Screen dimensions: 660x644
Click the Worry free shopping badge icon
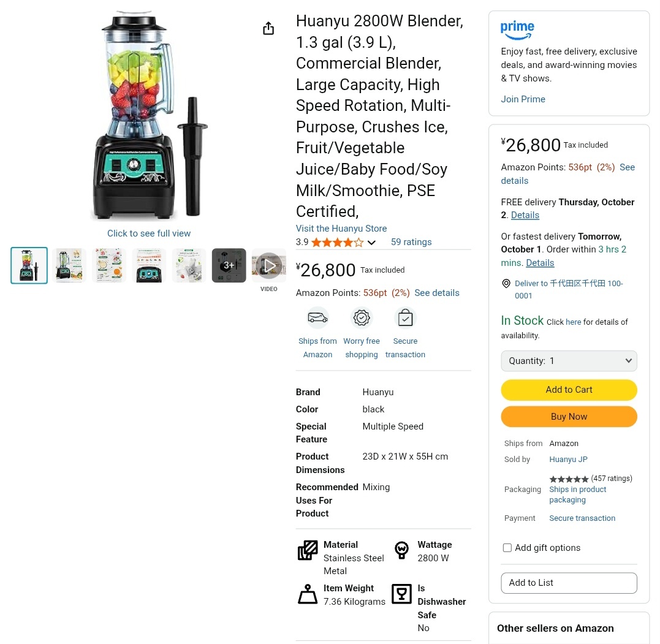[362, 318]
